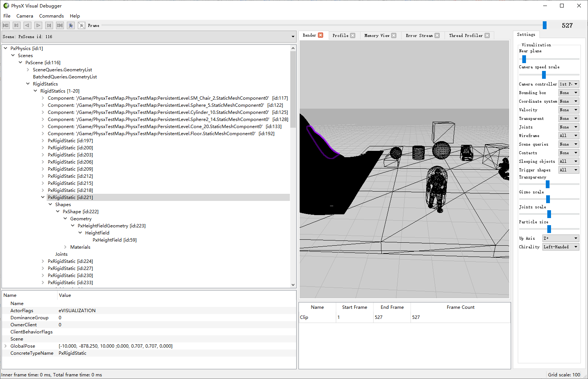Click the Transparency slider handle
The image size is (588, 379).
click(548, 184)
